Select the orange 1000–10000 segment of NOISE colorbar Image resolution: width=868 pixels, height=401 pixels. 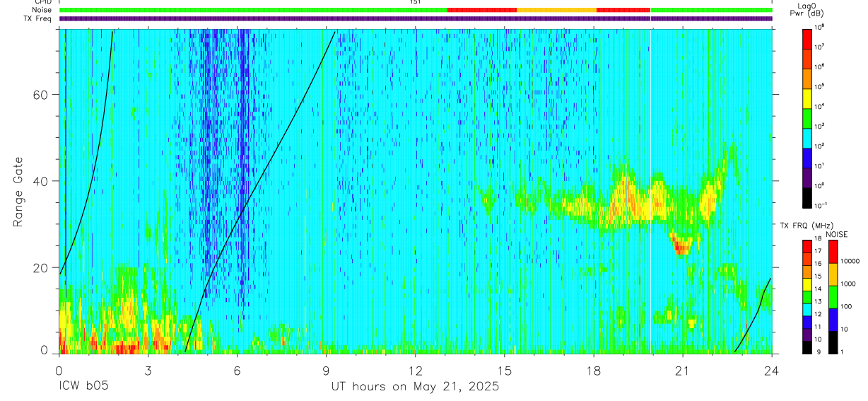[x=833, y=273]
